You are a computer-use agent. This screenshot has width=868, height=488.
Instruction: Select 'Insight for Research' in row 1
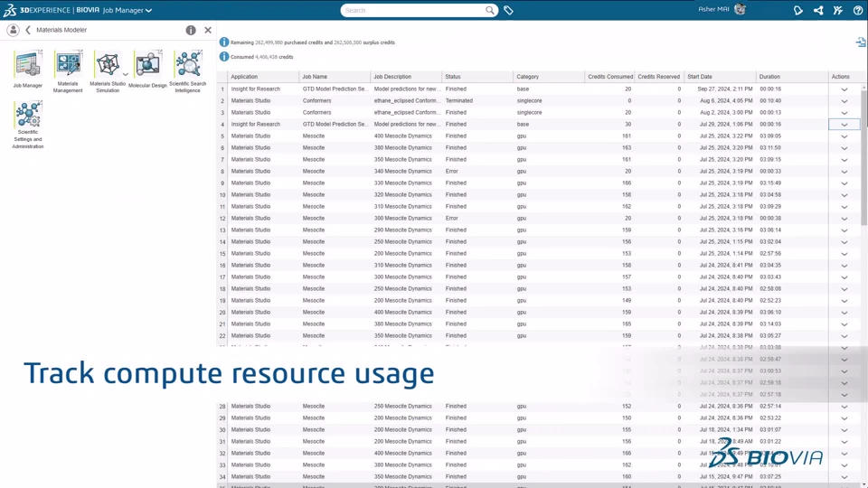pyautogui.click(x=255, y=89)
